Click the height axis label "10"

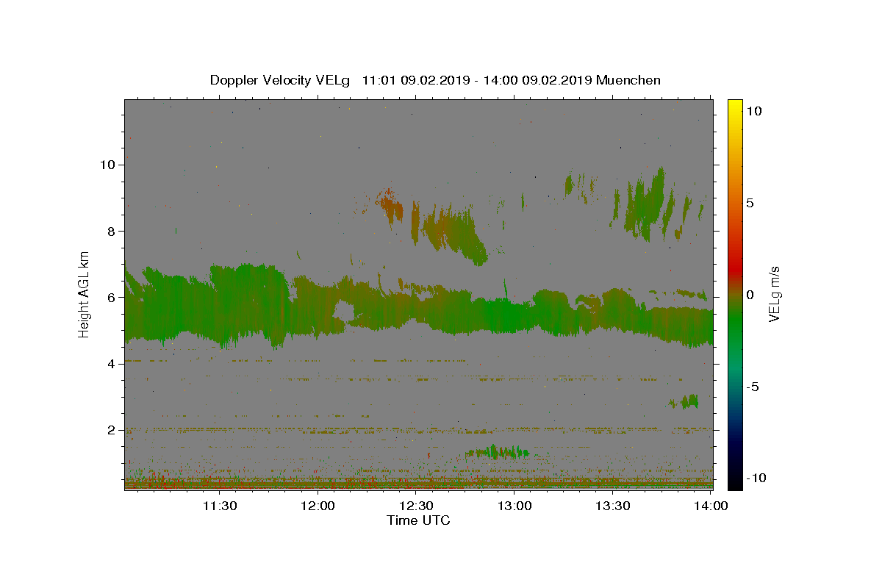pos(107,165)
